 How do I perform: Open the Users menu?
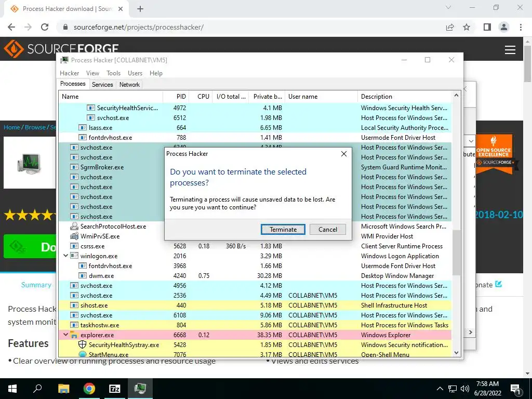pyautogui.click(x=135, y=73)
